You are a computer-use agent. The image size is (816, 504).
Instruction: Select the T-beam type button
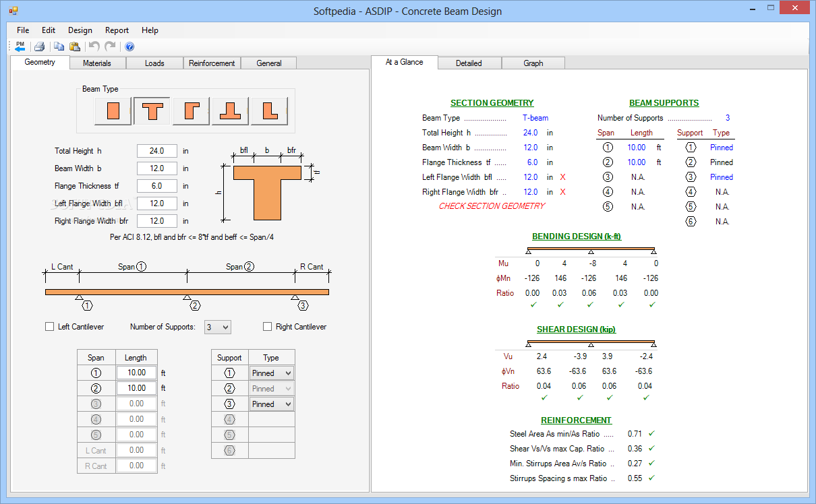(152, 111)
